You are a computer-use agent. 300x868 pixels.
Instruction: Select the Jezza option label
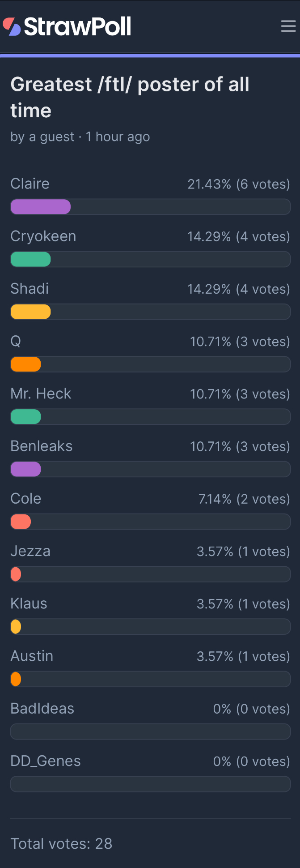(30, 551)
